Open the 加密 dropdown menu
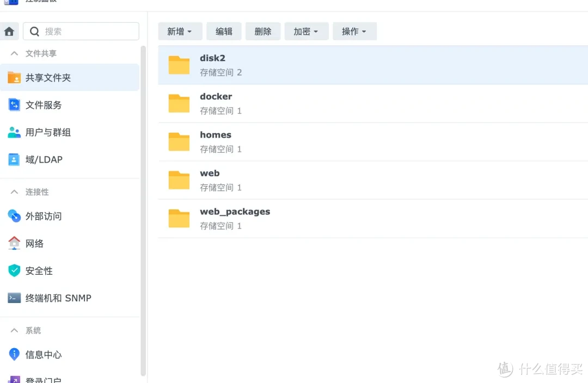The image size is (588, 383). pos(306,31)
